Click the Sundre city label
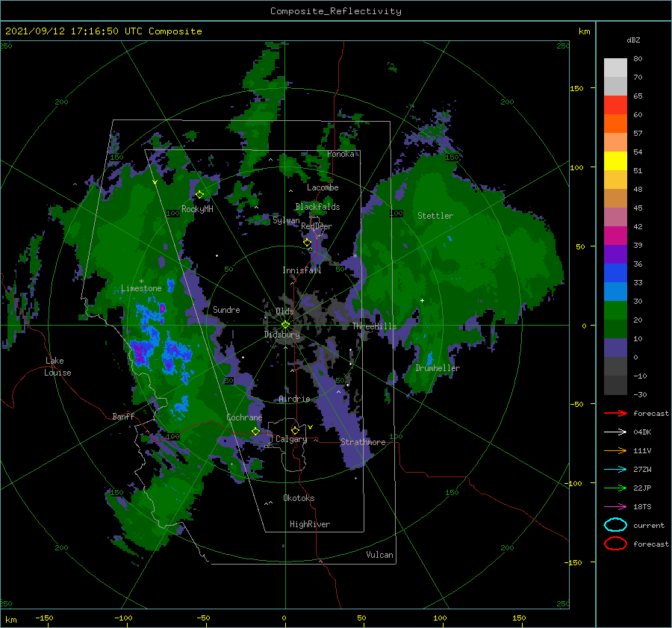The height and width of the screenshot is (628, 672). pos(226,309)
